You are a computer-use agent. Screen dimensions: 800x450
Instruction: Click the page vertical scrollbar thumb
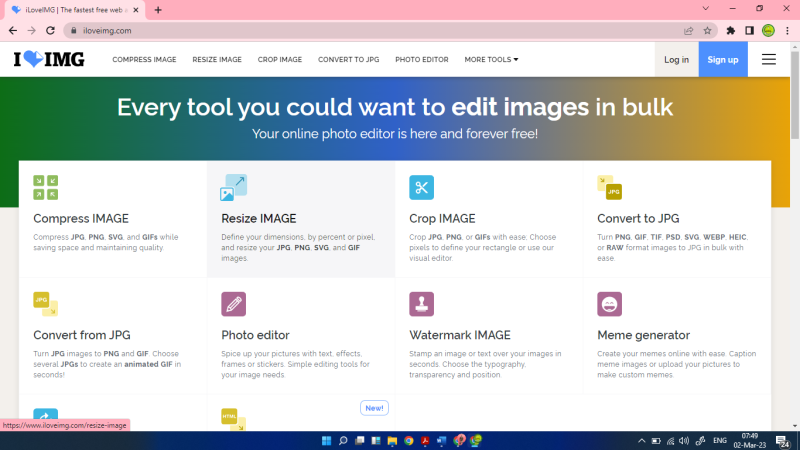click(x=794, y=94)
